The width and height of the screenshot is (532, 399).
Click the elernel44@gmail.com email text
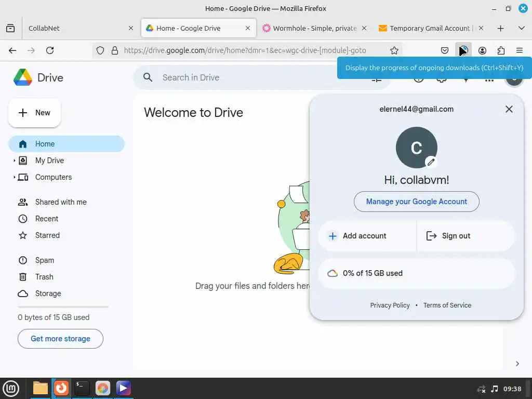[x=416, y=109]
